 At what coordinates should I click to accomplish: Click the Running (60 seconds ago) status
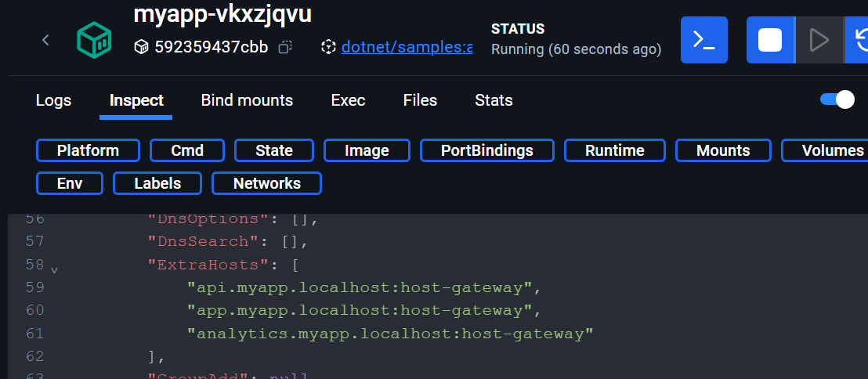click(577, 50)
